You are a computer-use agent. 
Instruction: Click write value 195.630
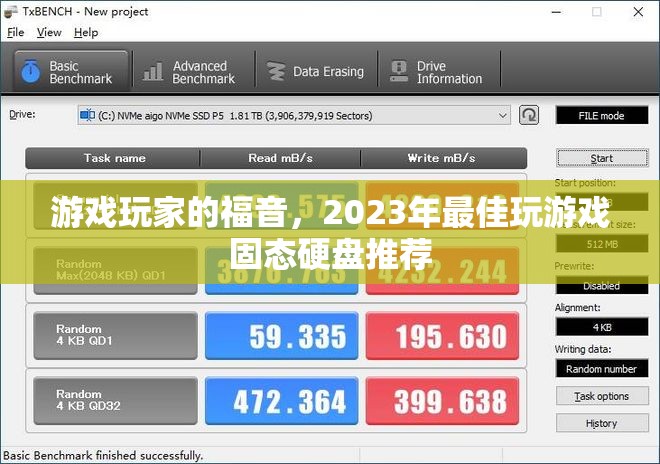[x=442, y=336]
